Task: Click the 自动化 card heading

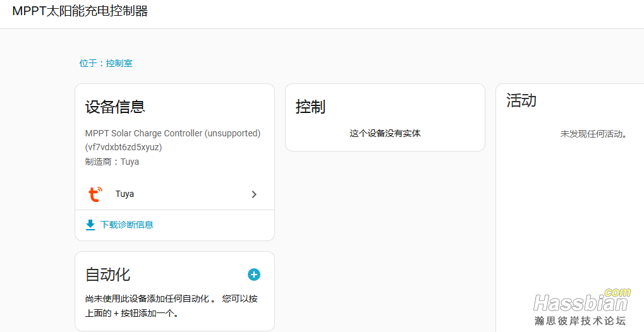Action: click(107, 275)
